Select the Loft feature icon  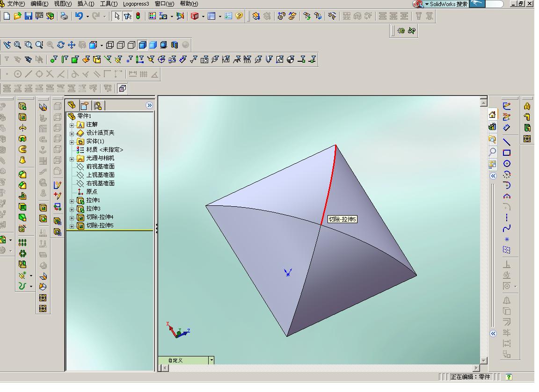click(x=22, y=160)
